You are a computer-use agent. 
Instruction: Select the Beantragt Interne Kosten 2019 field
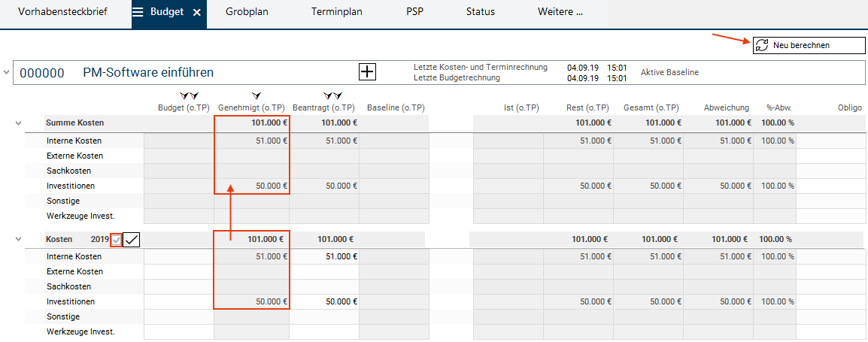click(324, 257)
